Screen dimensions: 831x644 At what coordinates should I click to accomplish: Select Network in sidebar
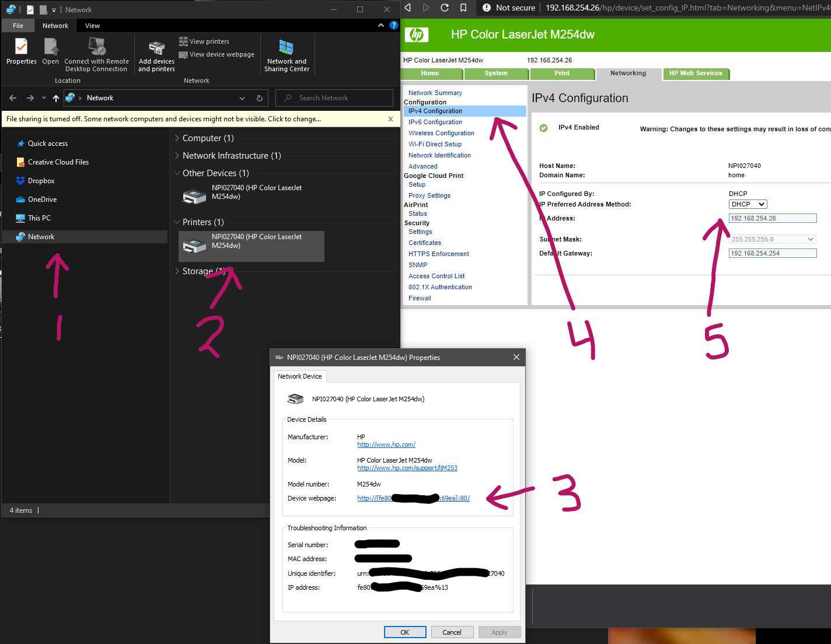coord(85,237)
